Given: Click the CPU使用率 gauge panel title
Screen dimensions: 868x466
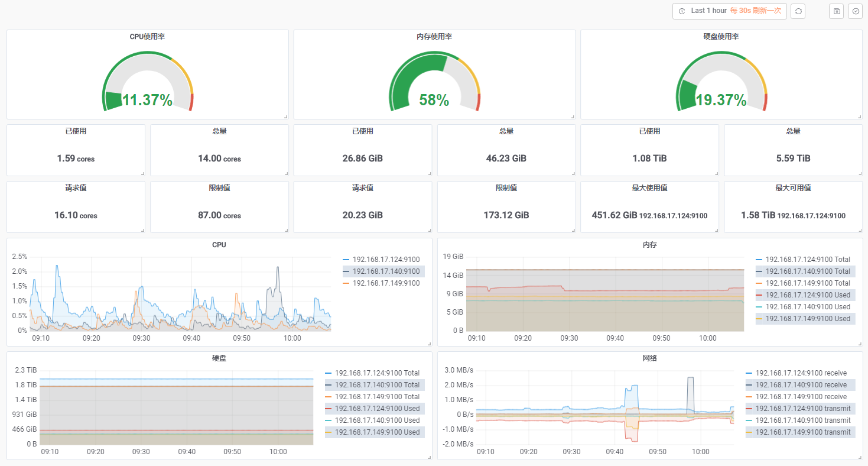Looking at the screenshot, I should 147,37.
